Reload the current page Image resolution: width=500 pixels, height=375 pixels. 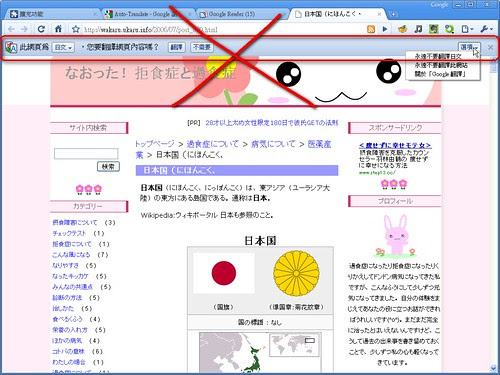[x=41, y=29]
